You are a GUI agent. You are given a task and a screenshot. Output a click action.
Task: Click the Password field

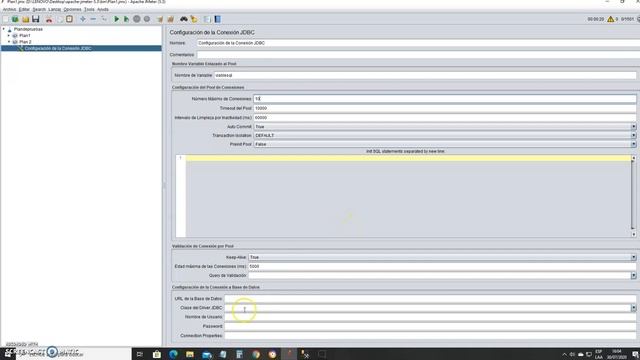[x=430, y=326]
